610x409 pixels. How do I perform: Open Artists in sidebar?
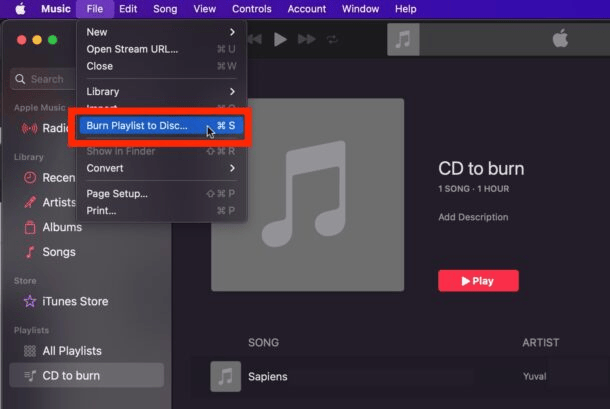click(59, 202)
